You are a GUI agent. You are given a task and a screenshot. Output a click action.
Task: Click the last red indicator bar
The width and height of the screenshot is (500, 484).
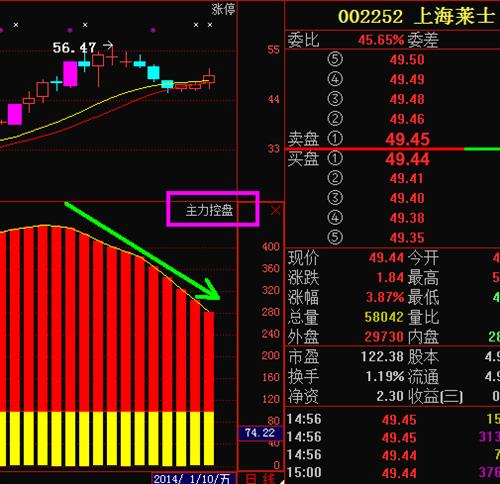(x=209, y=362)
